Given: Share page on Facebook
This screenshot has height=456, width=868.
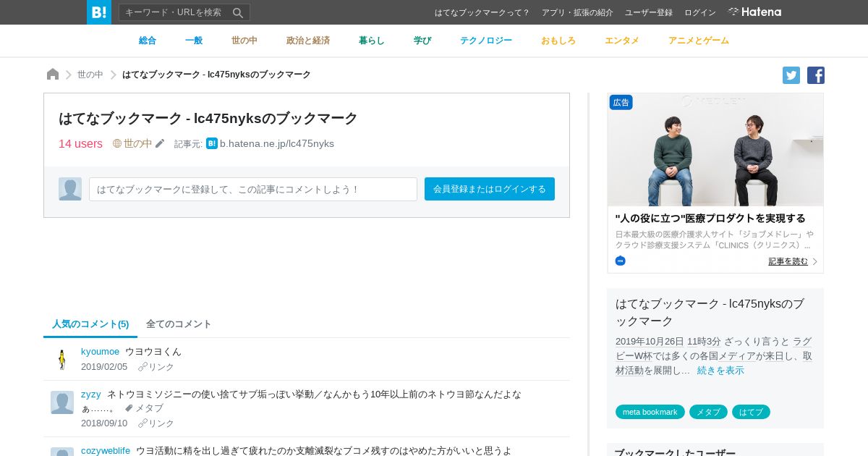Looking at the screenshot, I should (816, 75).
